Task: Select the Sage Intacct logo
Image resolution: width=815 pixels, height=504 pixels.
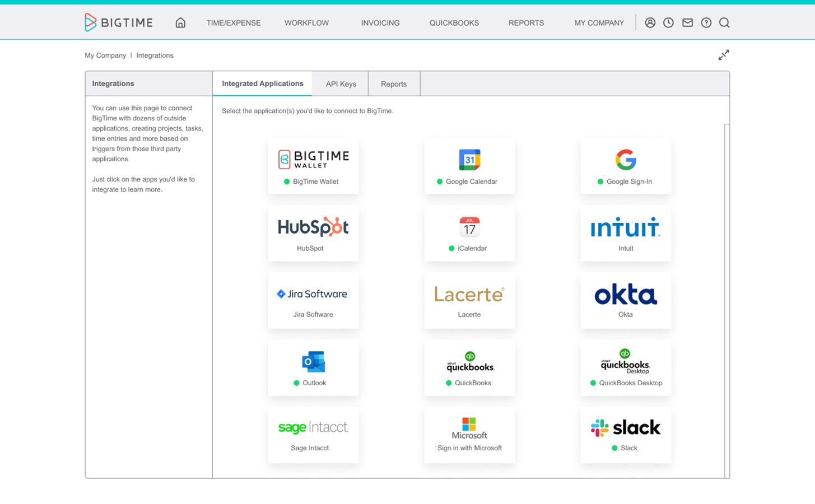Action: point(313,428)
